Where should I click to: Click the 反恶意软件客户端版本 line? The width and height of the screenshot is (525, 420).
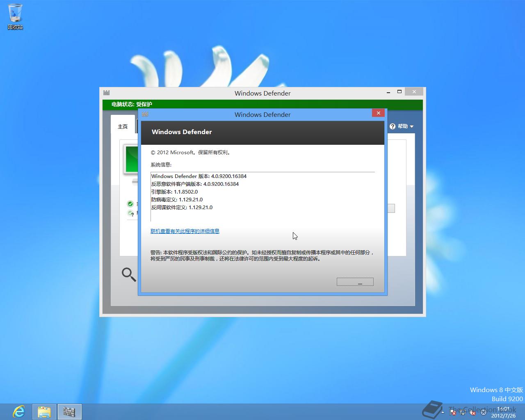(x=195, y=184)
